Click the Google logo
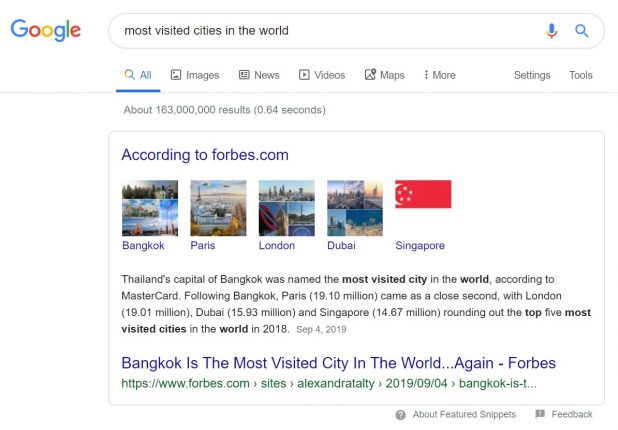 pyautogui.click(x=46, y=30)
